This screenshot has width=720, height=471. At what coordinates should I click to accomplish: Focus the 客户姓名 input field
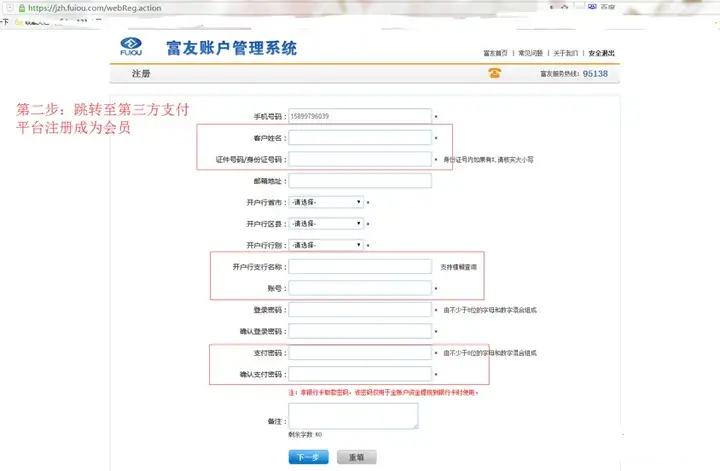pyautogui.click(x=360, y=138)
